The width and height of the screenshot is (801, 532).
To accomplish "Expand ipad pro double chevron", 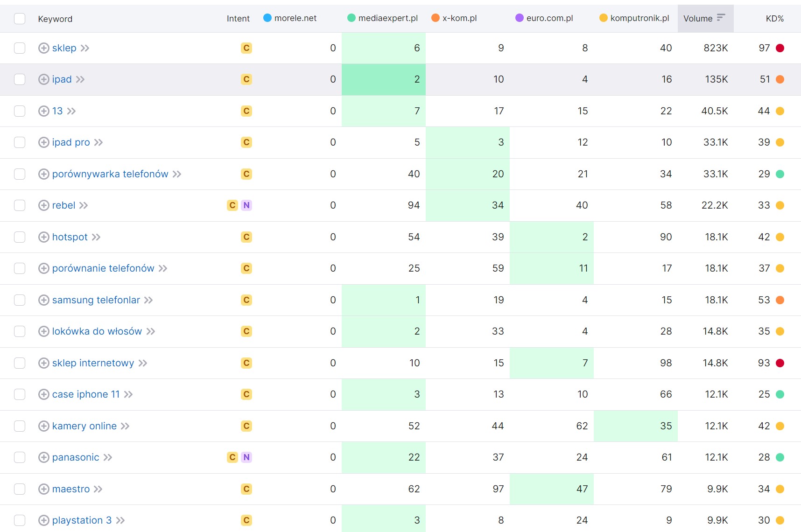I will tap(98, 142).
